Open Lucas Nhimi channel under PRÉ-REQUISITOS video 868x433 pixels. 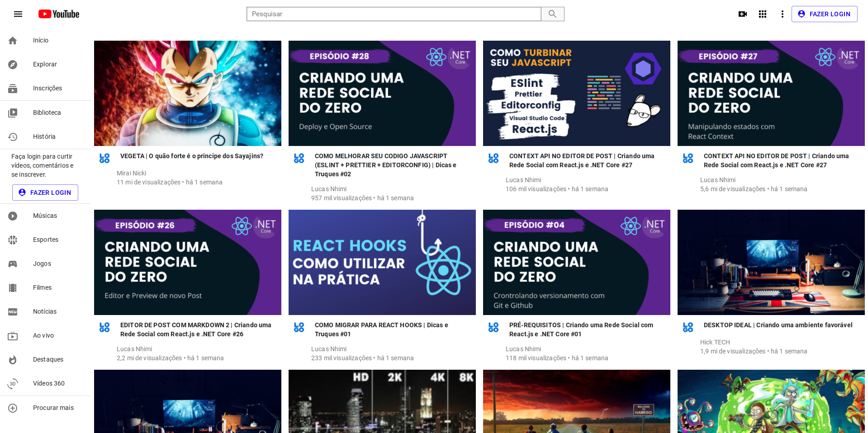click(x=523, y=349)
